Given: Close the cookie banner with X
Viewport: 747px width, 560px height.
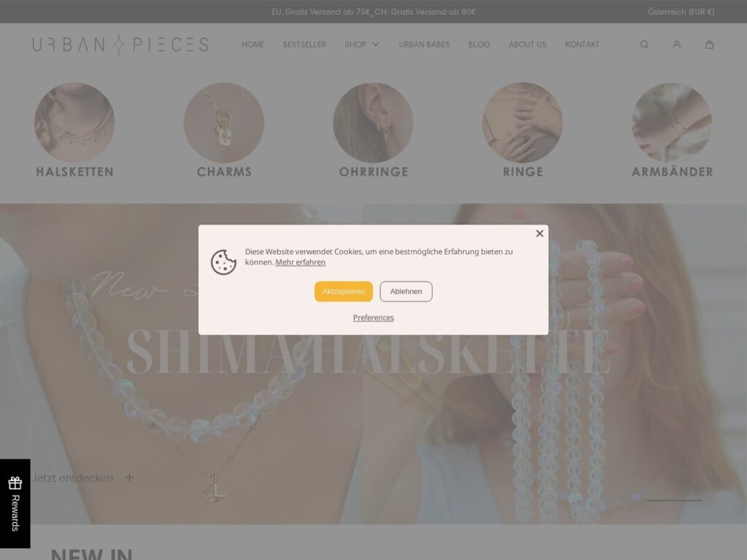Looking at the screenshot, I should click(x=539, y=233).
